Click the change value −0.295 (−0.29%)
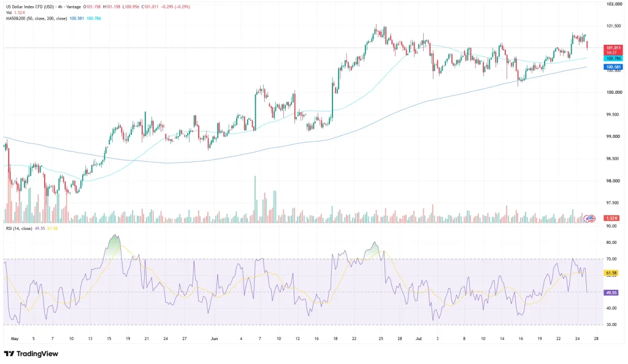 (x=175, y=7)
